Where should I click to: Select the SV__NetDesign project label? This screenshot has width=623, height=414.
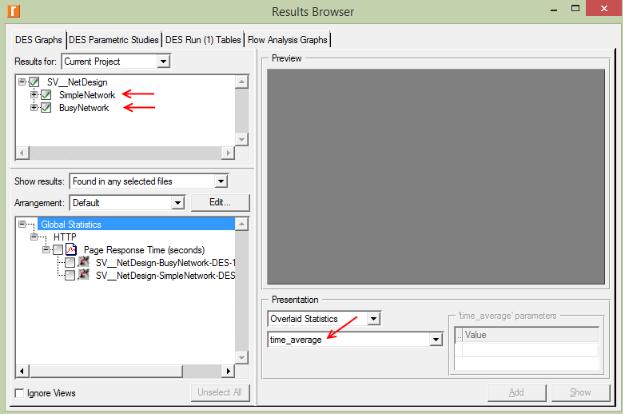pos(77,82)
